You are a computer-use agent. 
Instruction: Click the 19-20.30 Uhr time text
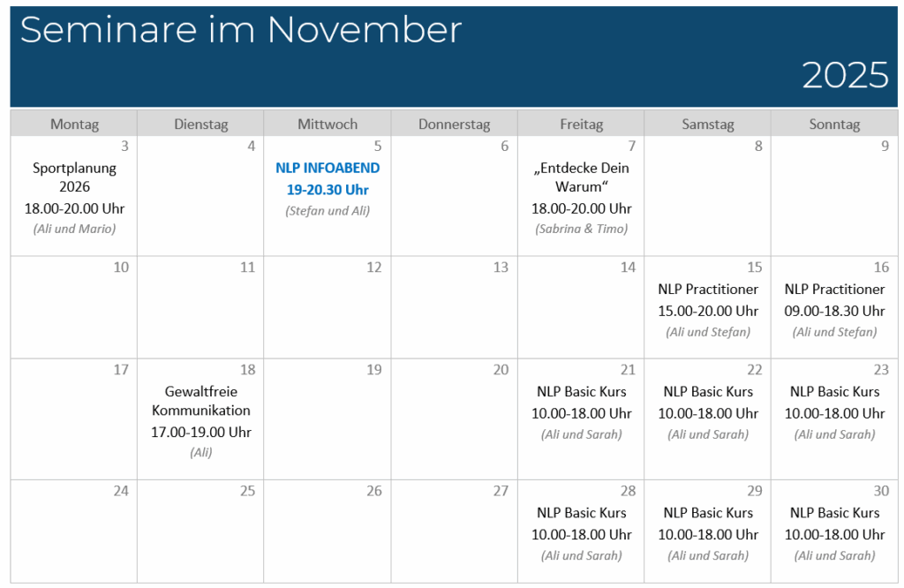pos(328,190)
